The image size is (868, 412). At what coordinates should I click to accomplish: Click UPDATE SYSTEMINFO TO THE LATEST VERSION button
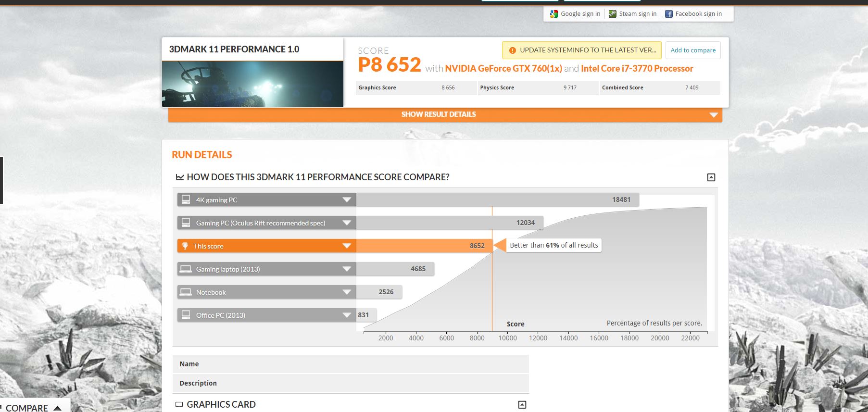(x=582, y=50)
